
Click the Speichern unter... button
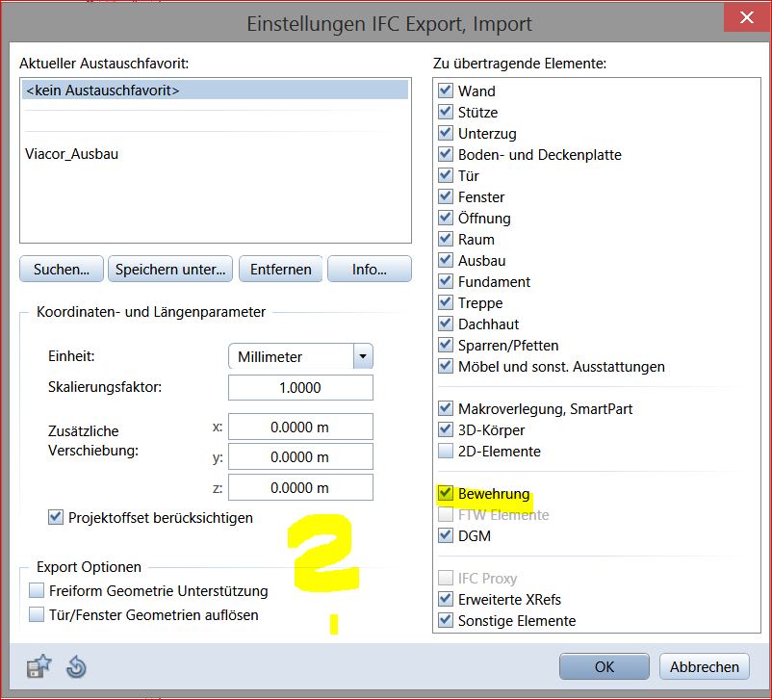(x=170, y=270)
